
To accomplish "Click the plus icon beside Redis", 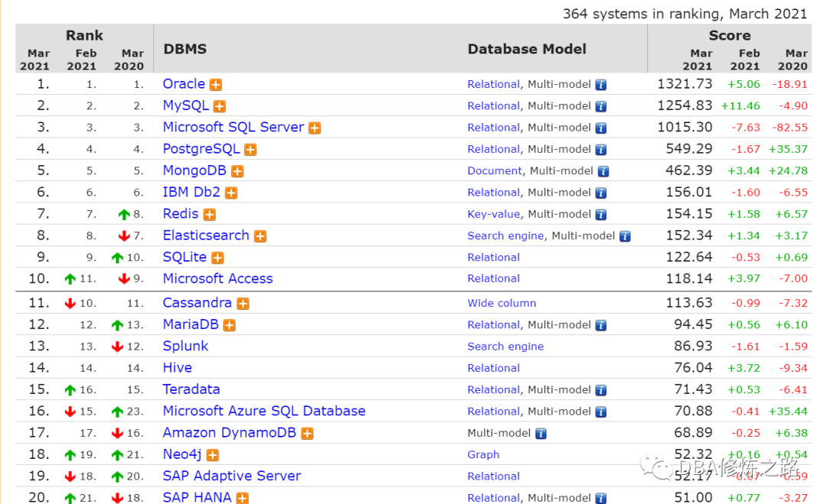I will click(210, 214).
